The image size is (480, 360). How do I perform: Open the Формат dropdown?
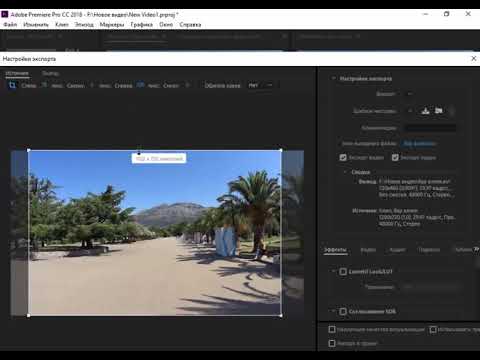pyautogui.click(x=410, y=94)
